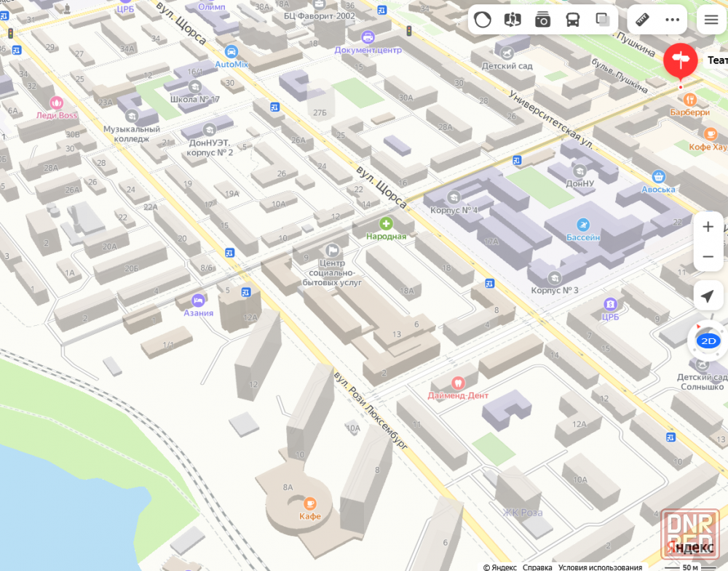The width and height of the screenshot is (728, 571).
Task: Select the ДонНУЭТ корпус № 2 marker
Action: pos(209,130)
